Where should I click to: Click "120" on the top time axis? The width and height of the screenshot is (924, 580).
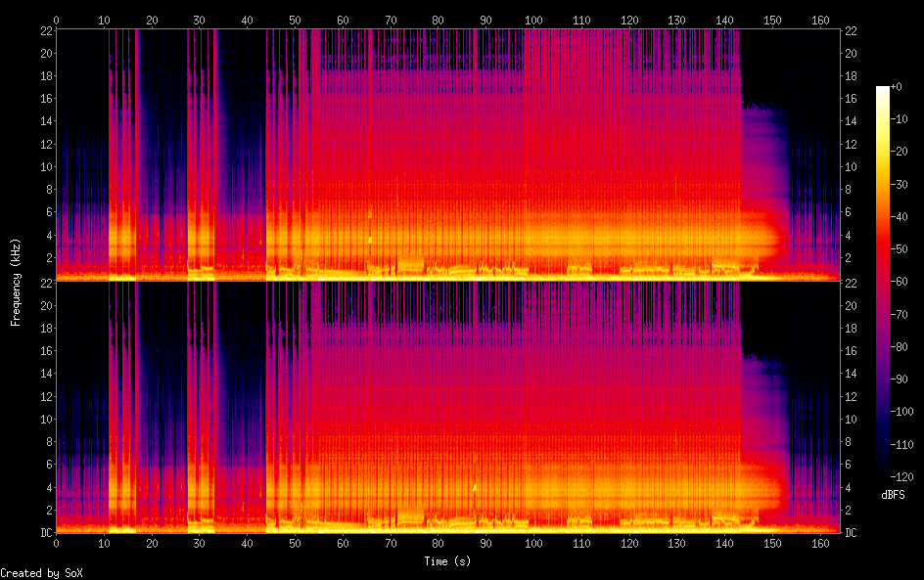[x=629, y=20]
